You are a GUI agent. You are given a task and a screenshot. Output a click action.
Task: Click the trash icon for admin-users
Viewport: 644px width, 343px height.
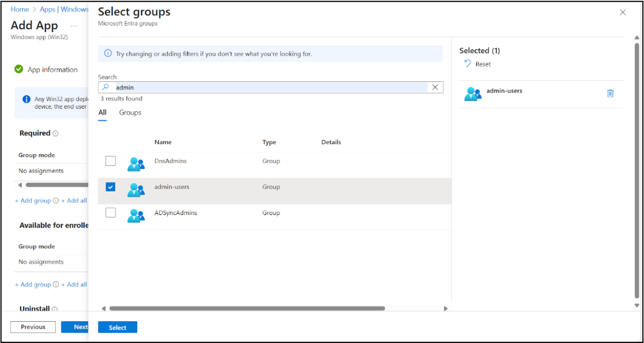(x=610, y=93)
